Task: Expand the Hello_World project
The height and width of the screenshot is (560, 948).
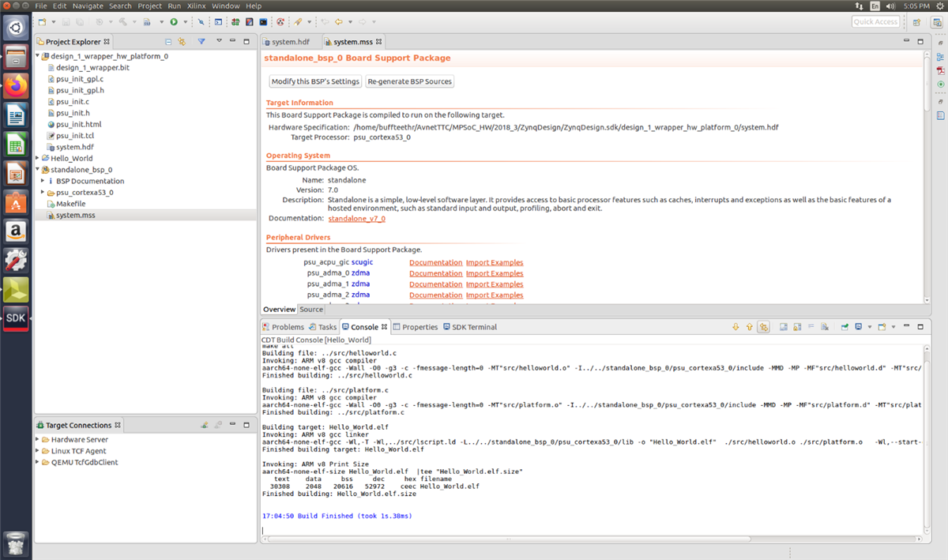Action: click(x=39, y=158)
